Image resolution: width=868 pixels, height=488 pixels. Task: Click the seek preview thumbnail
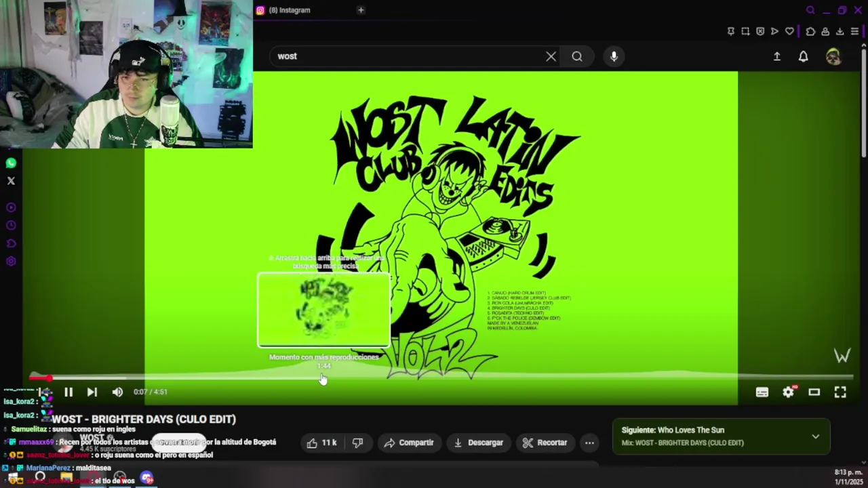click(323, 310)
